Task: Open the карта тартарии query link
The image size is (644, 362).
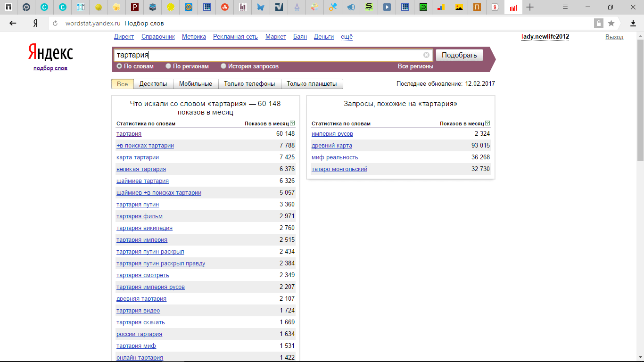Action: (138, 157)
